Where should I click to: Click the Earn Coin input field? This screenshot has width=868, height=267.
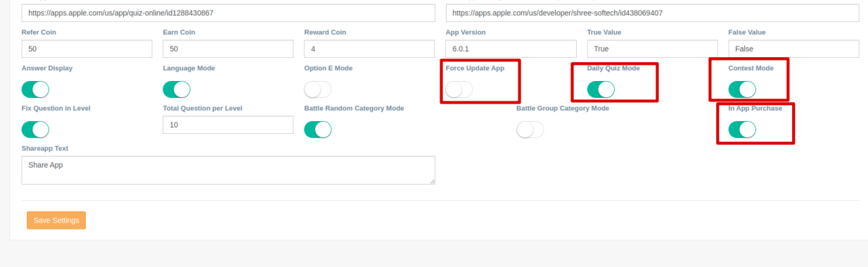tap(228, 49)
